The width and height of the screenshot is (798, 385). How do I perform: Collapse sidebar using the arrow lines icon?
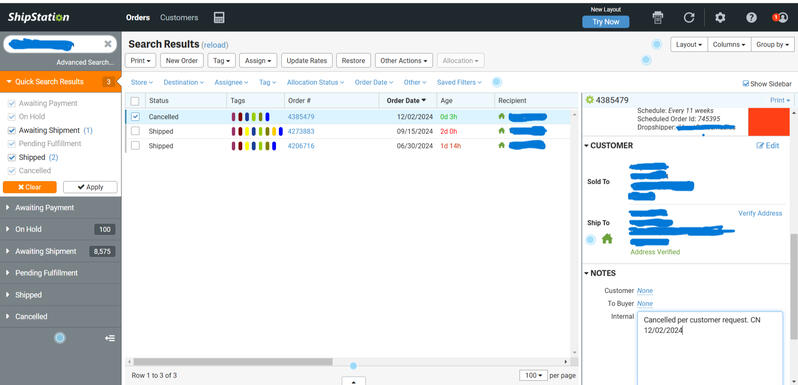pos(110,338)
